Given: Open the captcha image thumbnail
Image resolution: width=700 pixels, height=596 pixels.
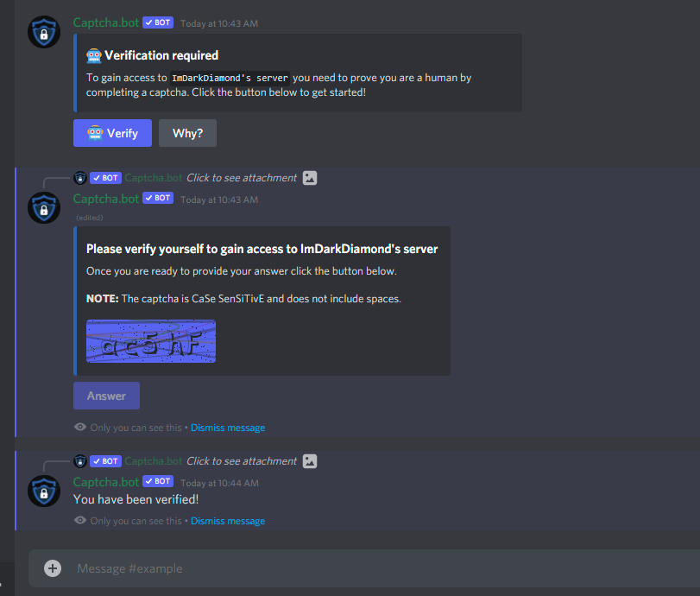Looking at the screenshot, I should 151,341.
